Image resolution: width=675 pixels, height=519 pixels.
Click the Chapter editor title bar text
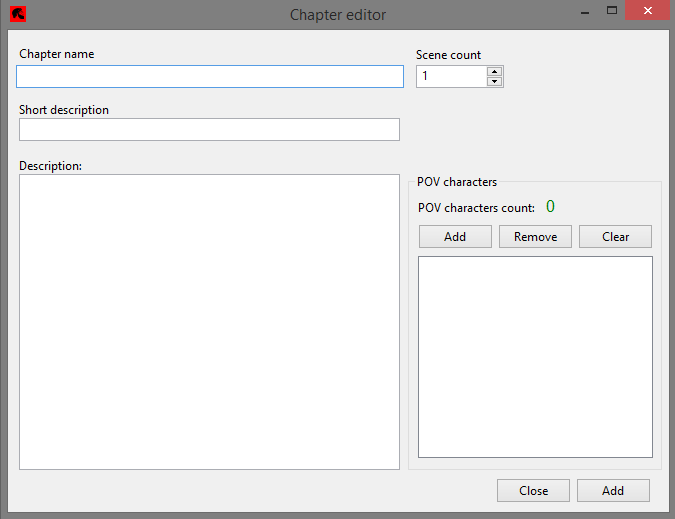coord(338,15)
